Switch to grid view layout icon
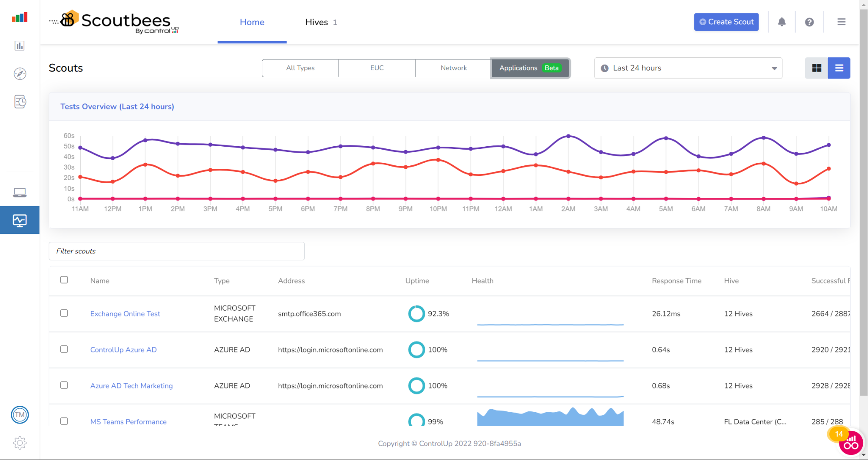This screenshot has width=868, height=460. (x=816, y=68)
